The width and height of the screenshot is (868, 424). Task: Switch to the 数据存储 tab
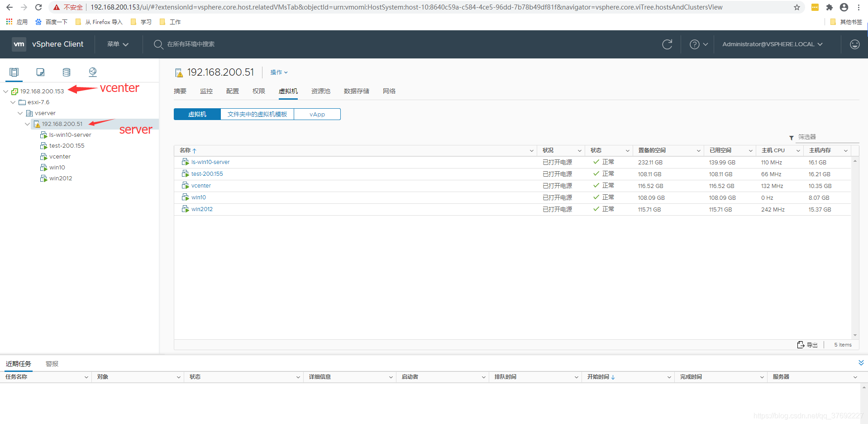(357, 91)
